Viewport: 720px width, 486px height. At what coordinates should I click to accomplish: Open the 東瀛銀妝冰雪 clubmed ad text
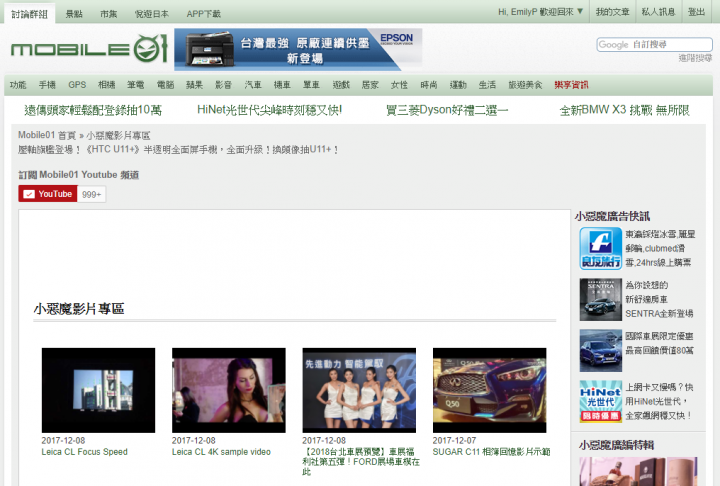pyautogui.click(x=660, y=249)
